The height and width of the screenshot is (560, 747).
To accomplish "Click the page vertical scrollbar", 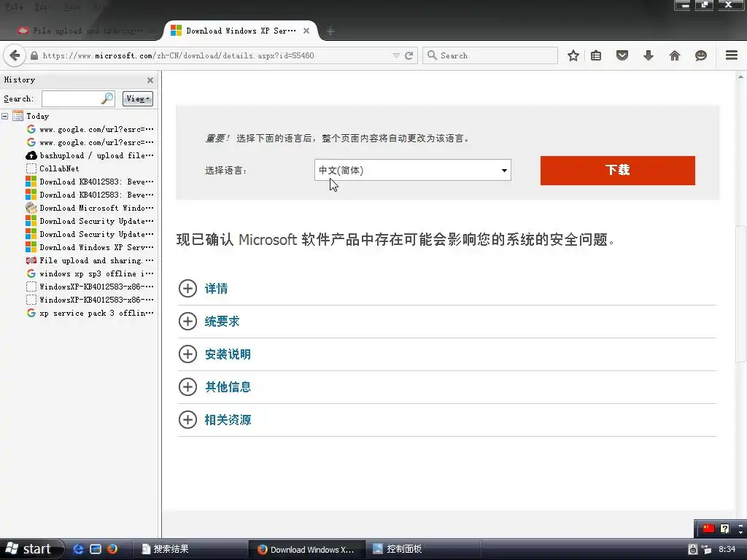I will tap(741, 295).
